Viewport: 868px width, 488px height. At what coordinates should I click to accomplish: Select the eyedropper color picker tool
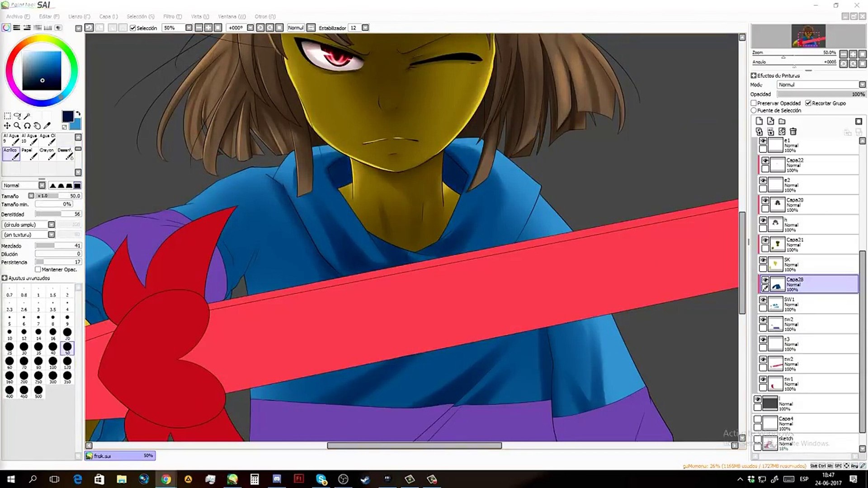point(47,126)
